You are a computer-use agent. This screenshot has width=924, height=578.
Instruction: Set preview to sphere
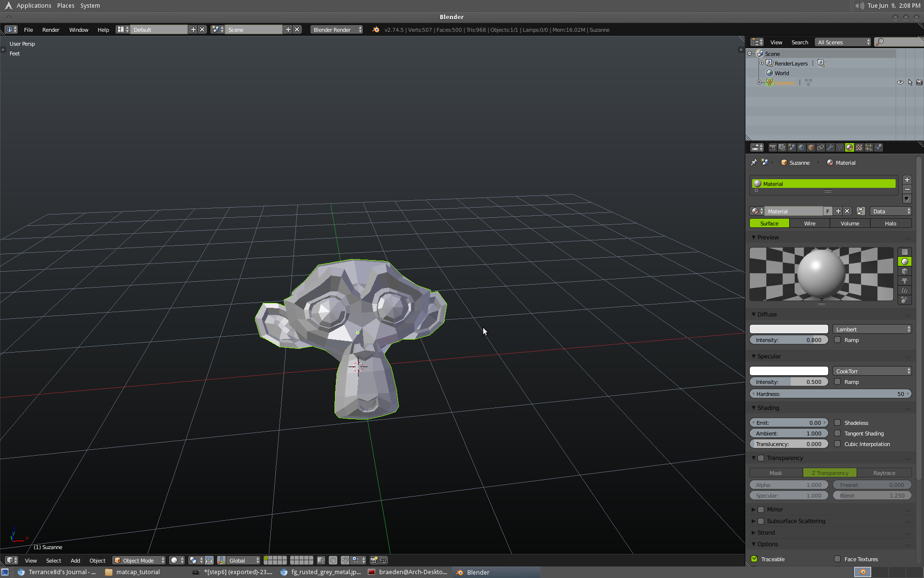pyautogui.click(x=905, y=262)
